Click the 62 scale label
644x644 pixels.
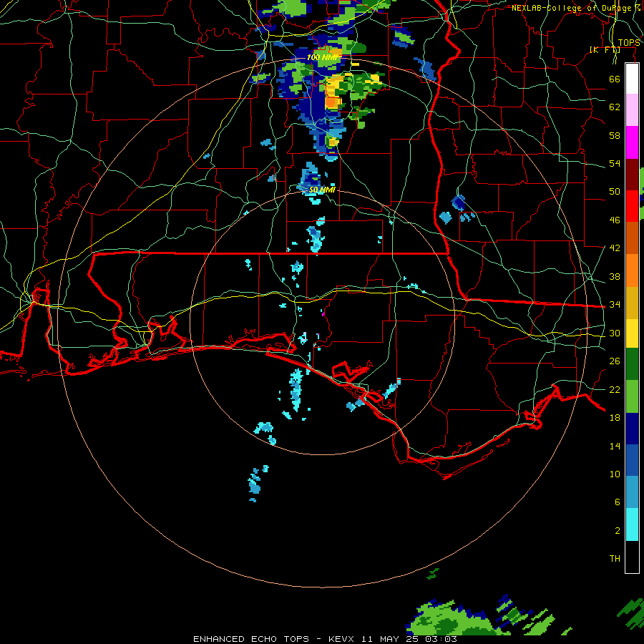pyautogui.click(x=615, y=107)
